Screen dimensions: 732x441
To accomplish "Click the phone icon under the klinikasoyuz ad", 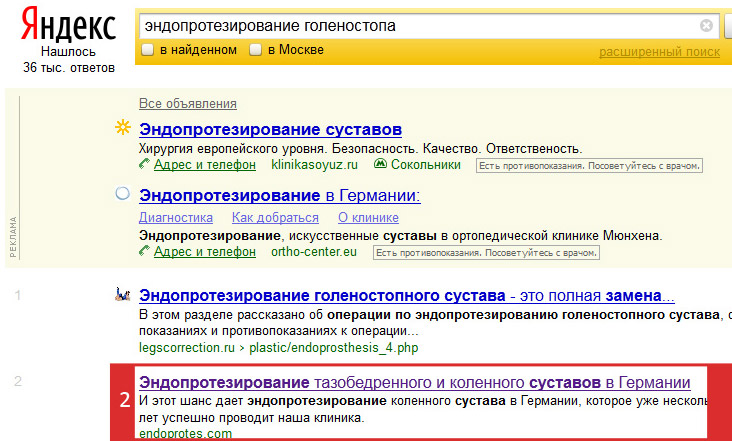I will (145, 164).
